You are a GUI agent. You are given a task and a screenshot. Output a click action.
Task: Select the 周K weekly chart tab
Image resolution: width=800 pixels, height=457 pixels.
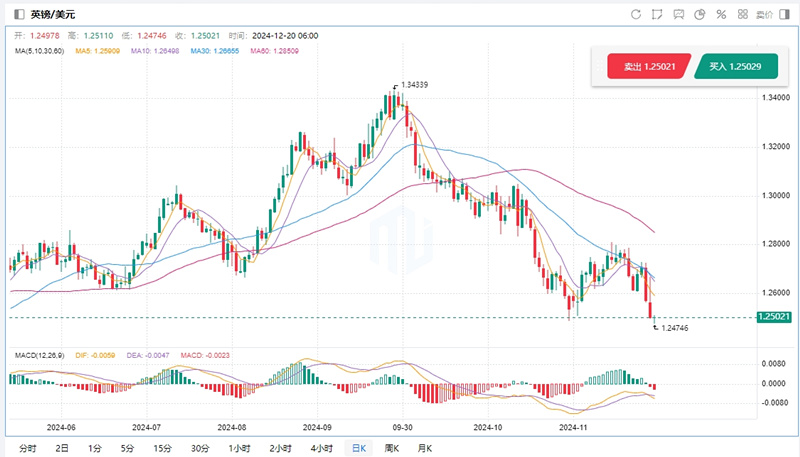click(392, 448)
